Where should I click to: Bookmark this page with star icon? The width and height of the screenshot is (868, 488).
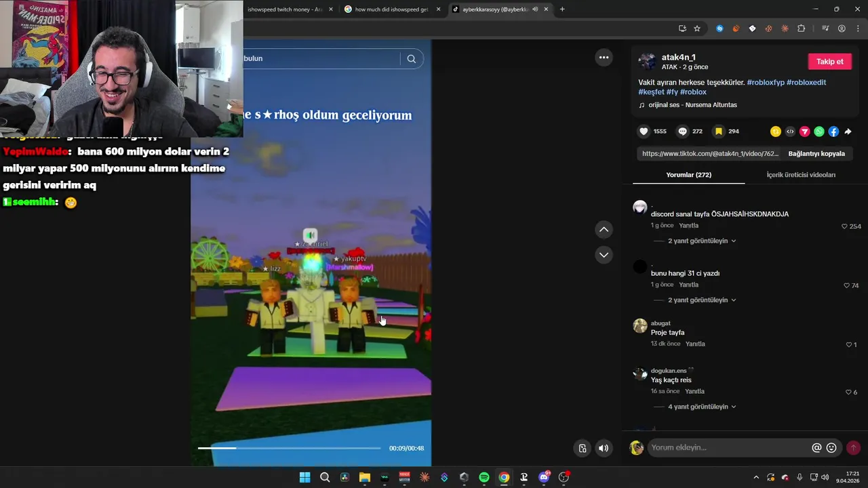(697, 28)
